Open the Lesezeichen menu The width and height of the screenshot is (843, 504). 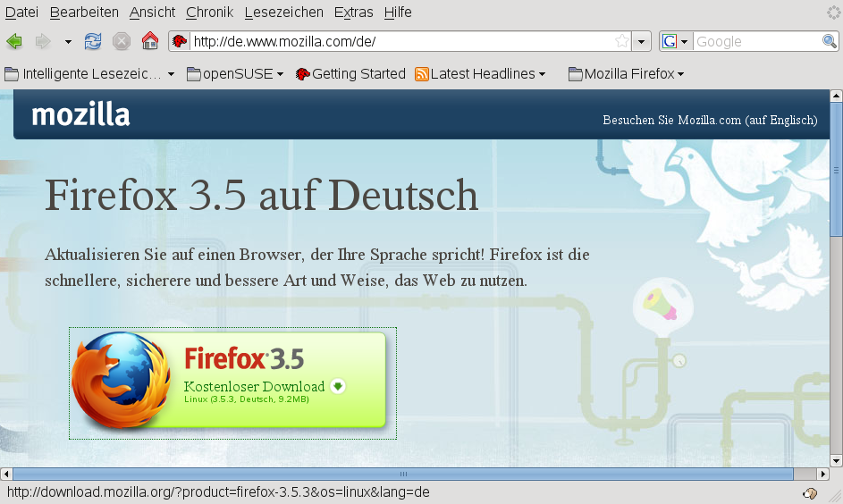[284, 12]
